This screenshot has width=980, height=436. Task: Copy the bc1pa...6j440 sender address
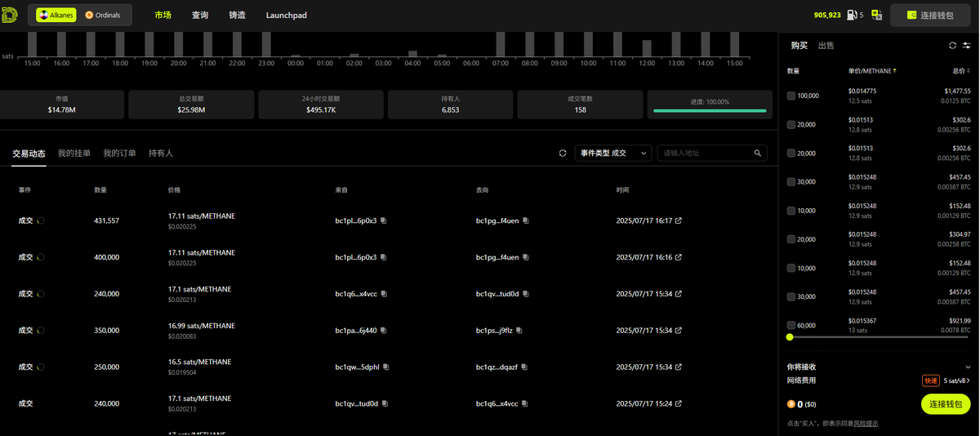point(383,331)
